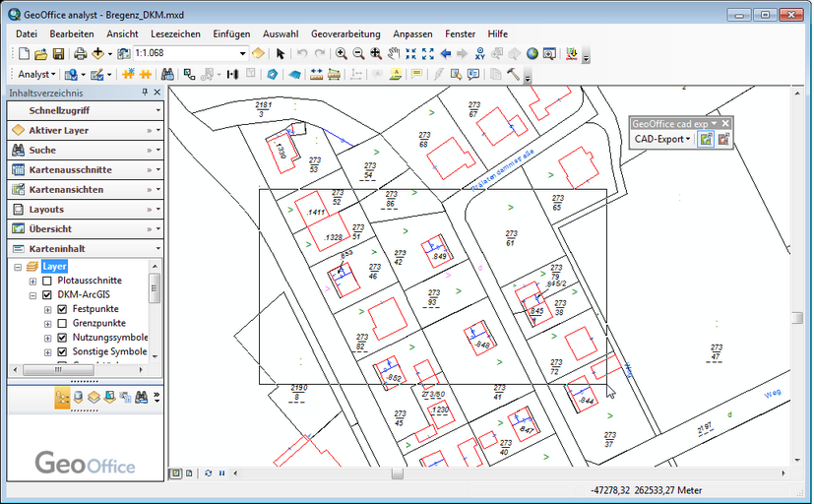Collapse the DKM-ArcGIS layer group
The image size is (814, 504).
(32, 295)
